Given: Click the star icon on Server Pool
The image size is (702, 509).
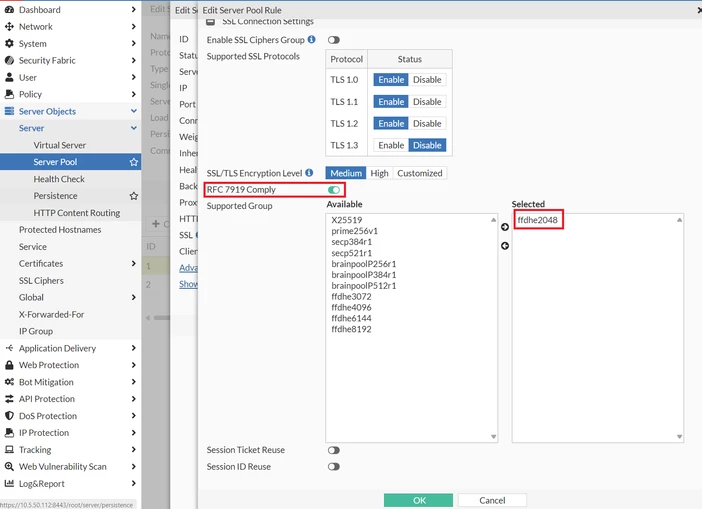Looking at the screenshot, I should [133, 162].
